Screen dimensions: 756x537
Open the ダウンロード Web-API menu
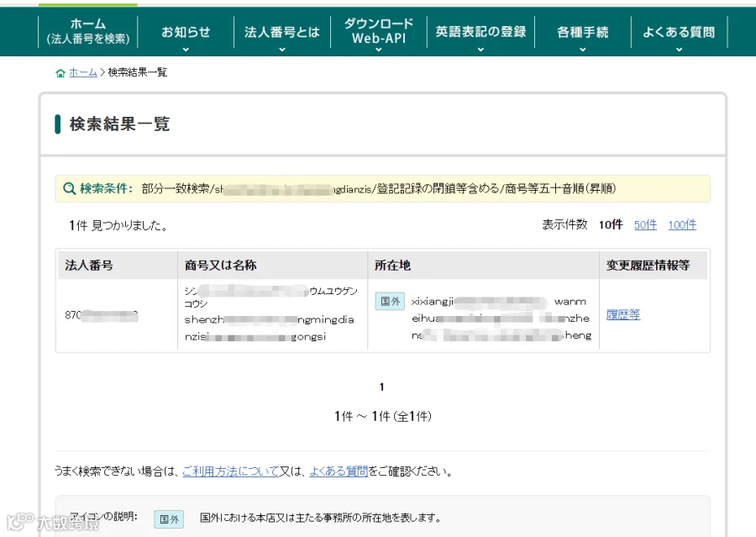pyautogui.click(x=379, y=31)
